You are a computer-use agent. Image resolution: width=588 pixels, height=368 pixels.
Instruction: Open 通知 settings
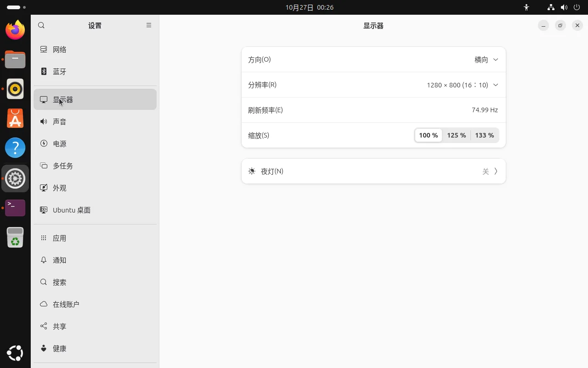pos(95,260)
